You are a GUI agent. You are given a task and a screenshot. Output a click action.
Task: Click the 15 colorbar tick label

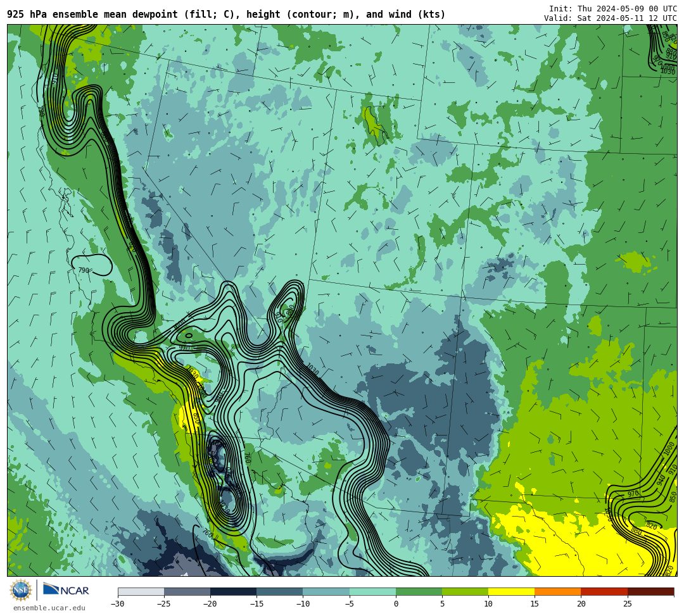tap(535, 604)
